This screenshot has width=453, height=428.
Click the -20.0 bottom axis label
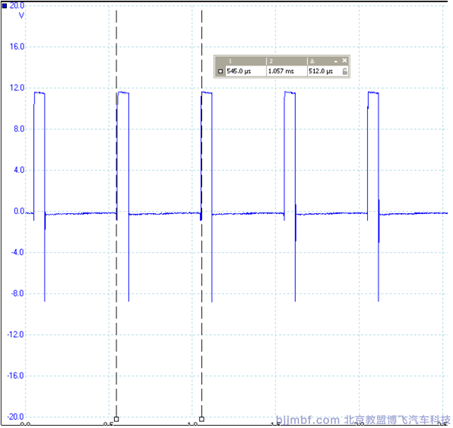(16, 417)
